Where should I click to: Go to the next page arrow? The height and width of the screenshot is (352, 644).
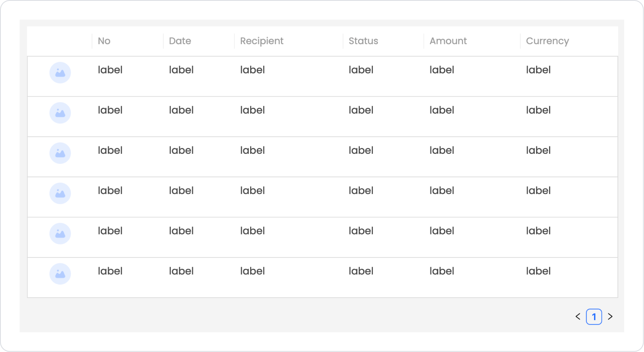[x=610, y=317]
